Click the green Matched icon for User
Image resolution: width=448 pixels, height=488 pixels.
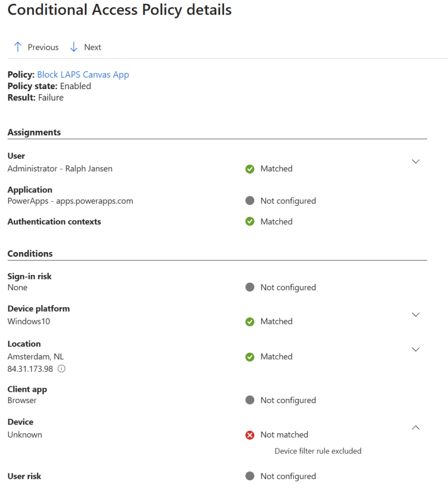(250, 169)
